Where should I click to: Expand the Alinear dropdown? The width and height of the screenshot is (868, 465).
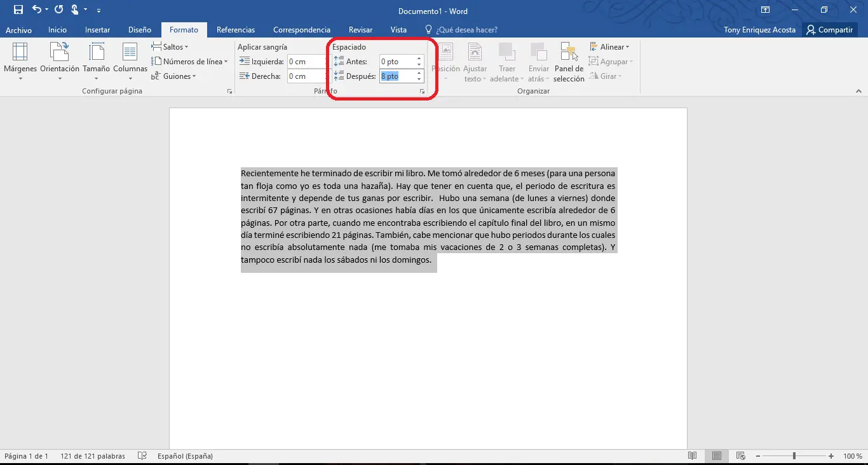click(x=609, y=47)
